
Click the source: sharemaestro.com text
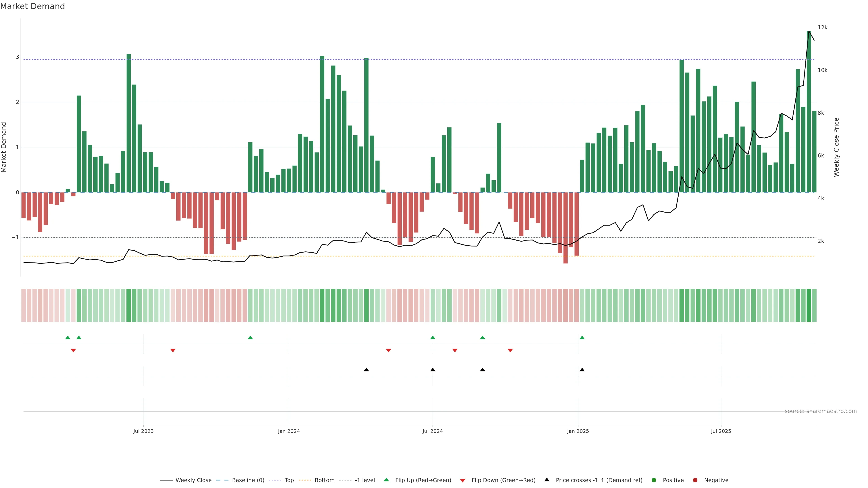pos(821,411)
